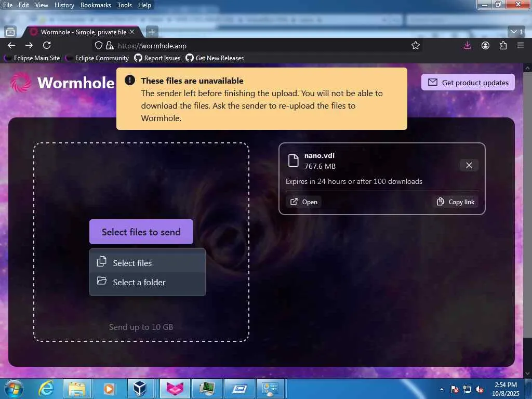Open the File menu

click(x=8, y=5)
